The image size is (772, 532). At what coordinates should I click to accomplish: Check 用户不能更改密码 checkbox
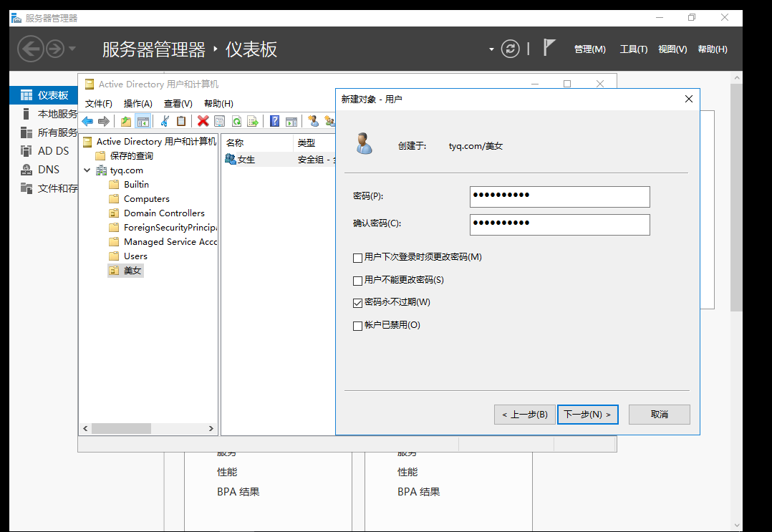coord(358,281)
